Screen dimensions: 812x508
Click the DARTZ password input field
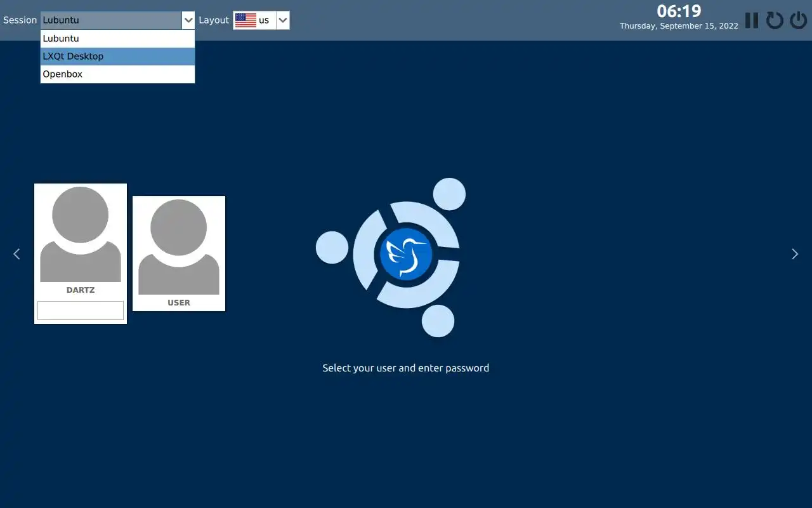pos(81,311)
